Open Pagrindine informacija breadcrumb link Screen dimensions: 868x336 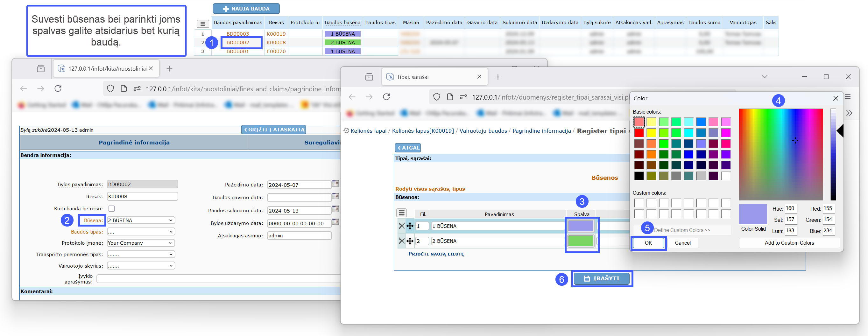pyautogui.click(x=541, y=131)
